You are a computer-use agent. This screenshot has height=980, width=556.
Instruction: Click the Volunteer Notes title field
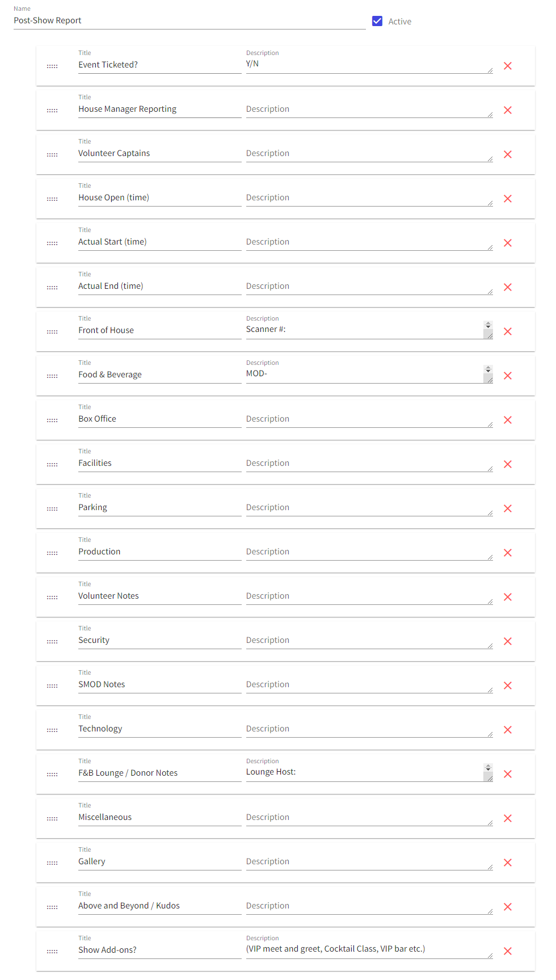159,596
